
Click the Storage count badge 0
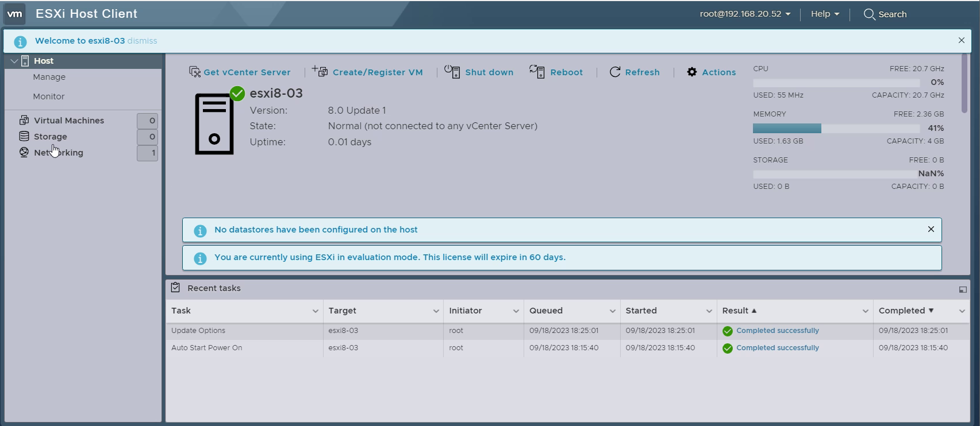(147, 137)
